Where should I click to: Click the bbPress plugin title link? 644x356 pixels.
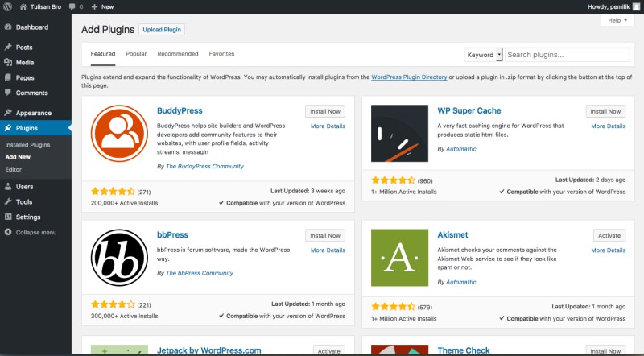tap(172, 234)
